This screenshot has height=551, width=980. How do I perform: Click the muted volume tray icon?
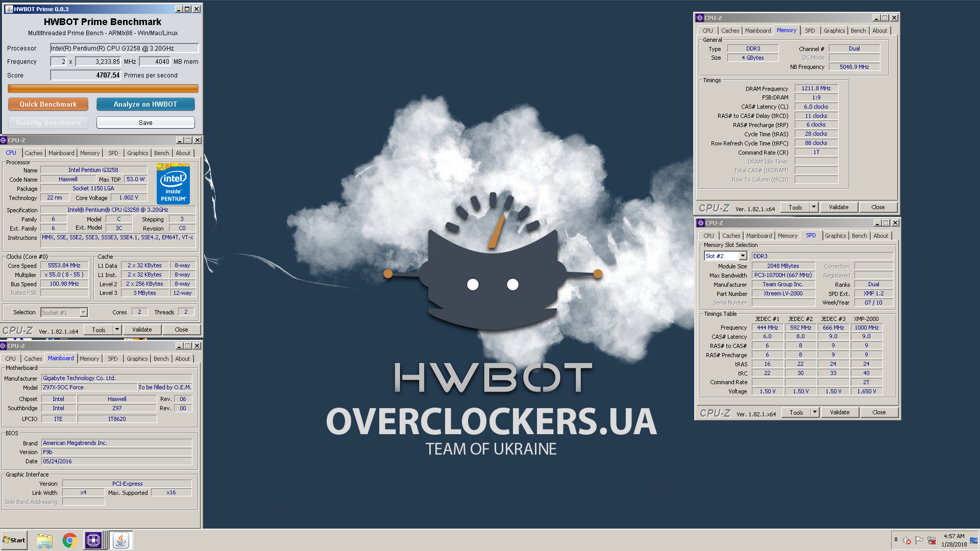tap(907, 540)
